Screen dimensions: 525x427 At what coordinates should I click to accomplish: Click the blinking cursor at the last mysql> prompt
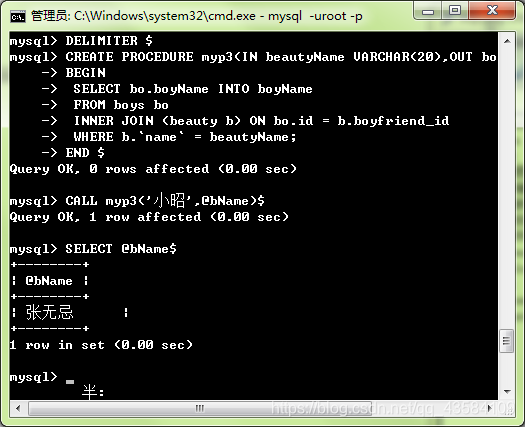[x=70, y=381]
